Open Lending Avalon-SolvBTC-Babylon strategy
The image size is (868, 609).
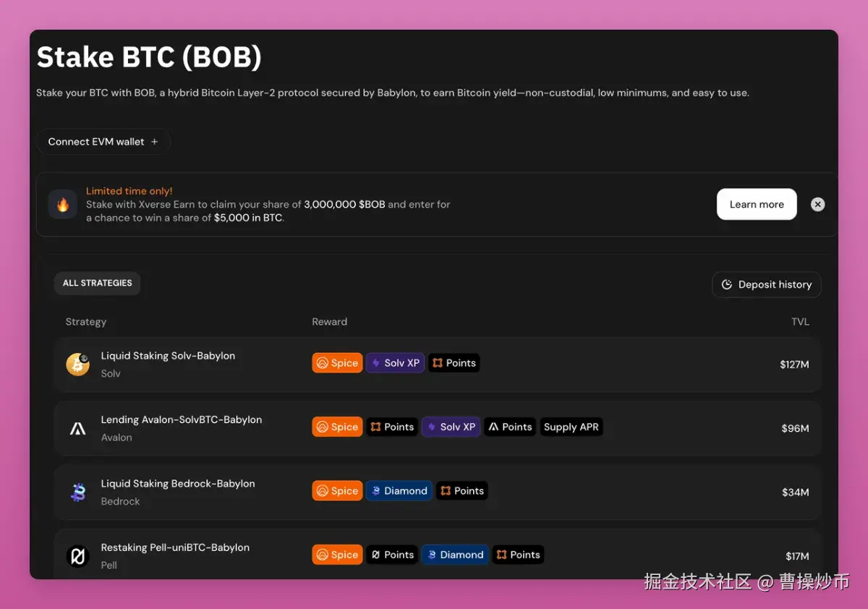pyautogui.click(x=438, y=428)
